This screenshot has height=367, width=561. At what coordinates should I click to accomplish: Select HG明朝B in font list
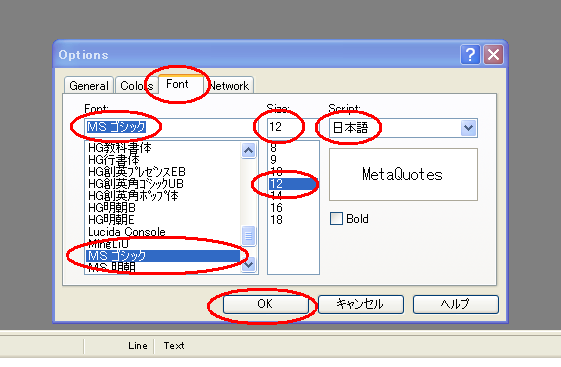tap(163, 208)
